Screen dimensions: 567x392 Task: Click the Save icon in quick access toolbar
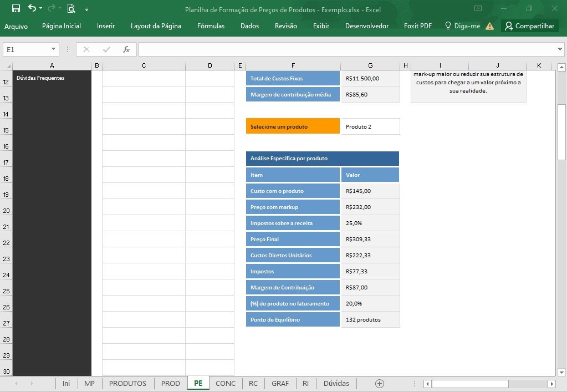click(16, 8)
